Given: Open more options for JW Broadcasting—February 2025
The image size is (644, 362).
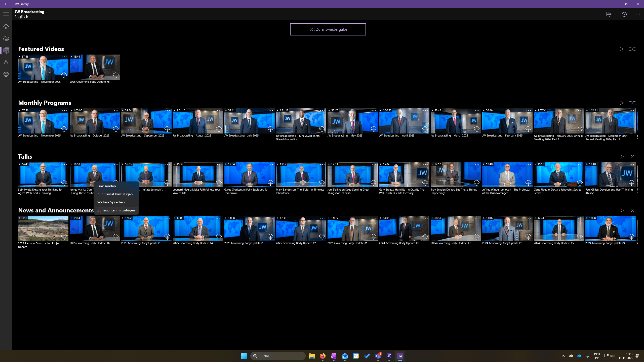Looking at the screenshot, I should [x=529, y=111].
